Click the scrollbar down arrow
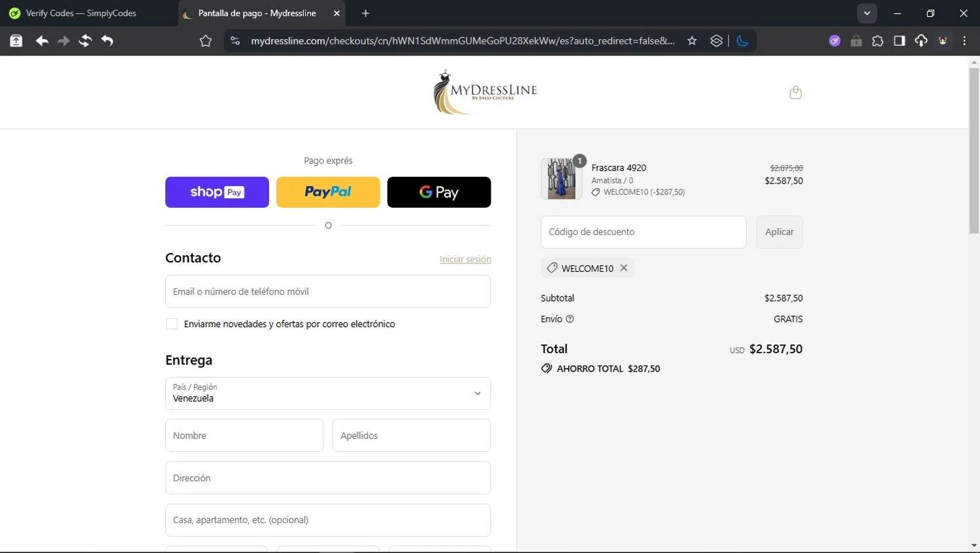 (974, 546)
